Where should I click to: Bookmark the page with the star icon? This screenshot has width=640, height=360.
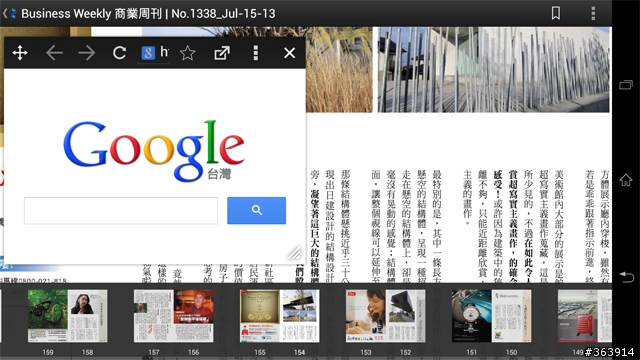(188, 53)
